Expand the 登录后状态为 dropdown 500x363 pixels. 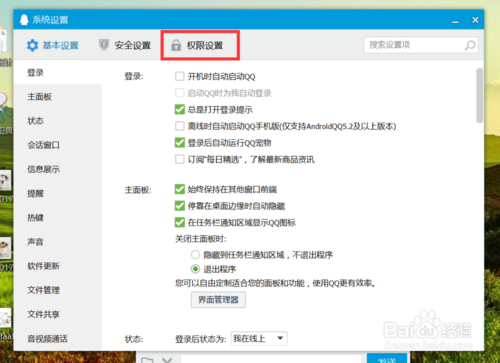tap(259, 339)
